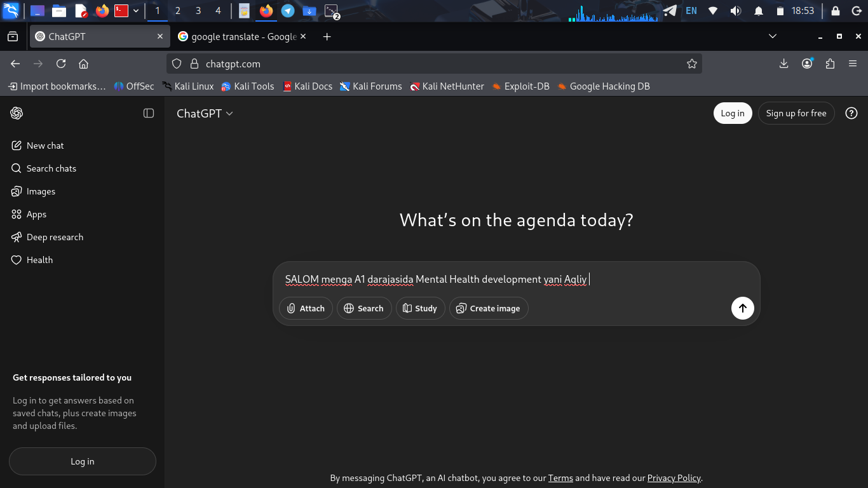
Task: Bookmark this page with star icon
Action: (x=692, y=64)
